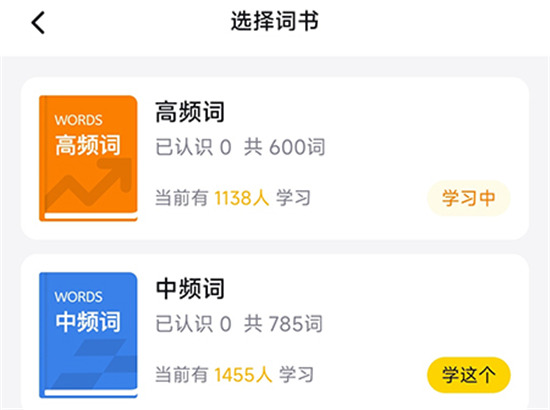Image resolution: width=550 pixels, height=410 pixels.
Task: Click 学习 text after 1455人
Action: (x=296, y=375)
